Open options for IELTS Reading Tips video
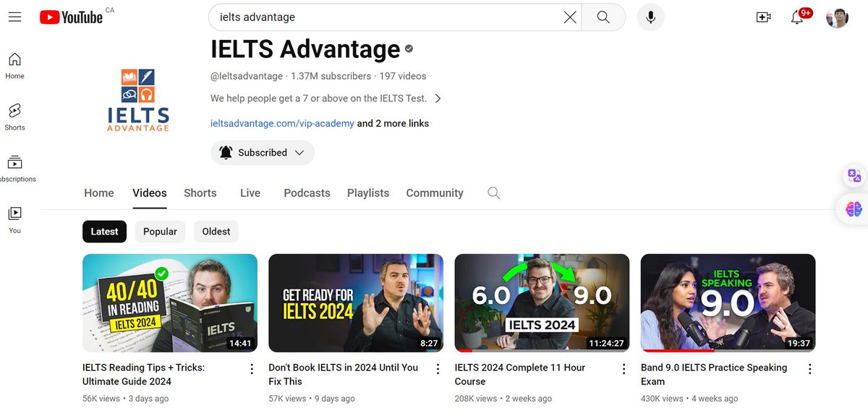The height and width of the screenshot is (414, 868). coord(252,369)
